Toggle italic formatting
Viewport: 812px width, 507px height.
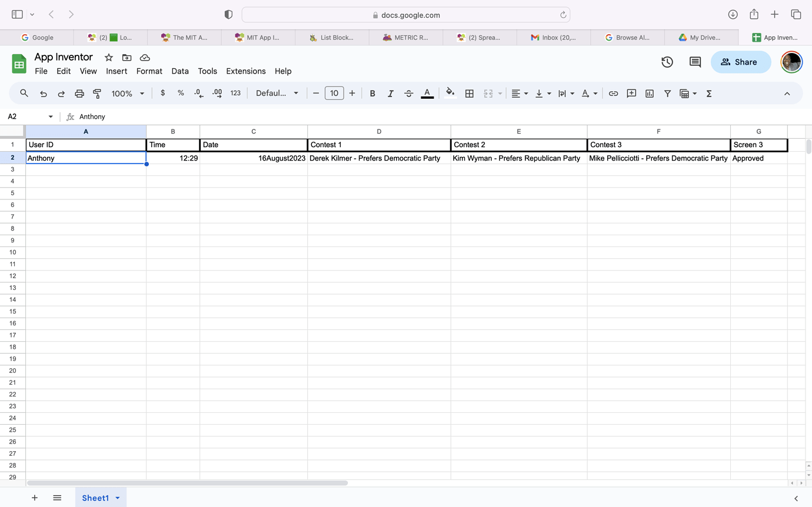pos(390,93)
